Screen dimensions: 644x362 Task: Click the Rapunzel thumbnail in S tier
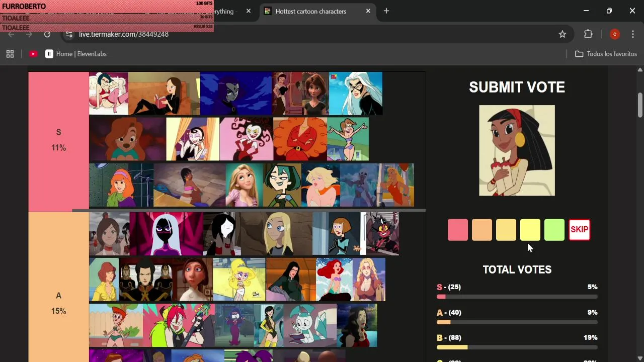tap(245, 185)
